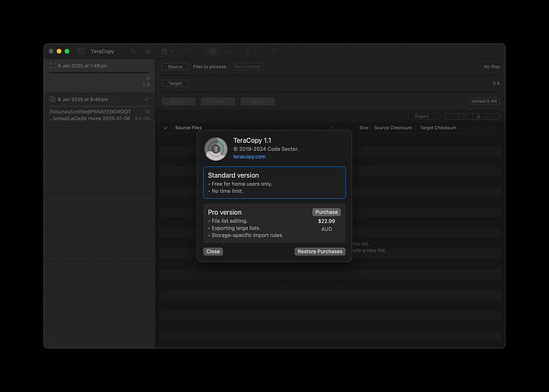Close the TeraCopy about dialog
Screen dimensions: 549x392
click(213, 252)
